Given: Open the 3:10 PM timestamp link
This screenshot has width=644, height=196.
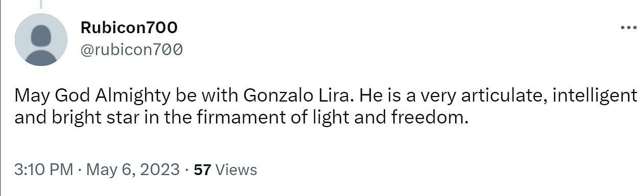Looking at the screenshot, I should (44, 169).
